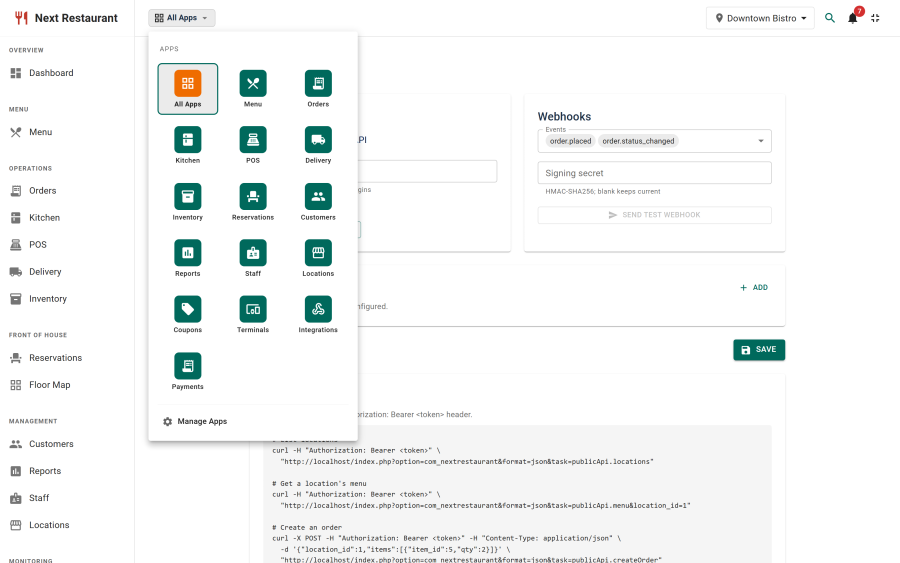Click the '# Create an order' code comment
This screenshot has height=563, width=900.
[x=307, y=527]
